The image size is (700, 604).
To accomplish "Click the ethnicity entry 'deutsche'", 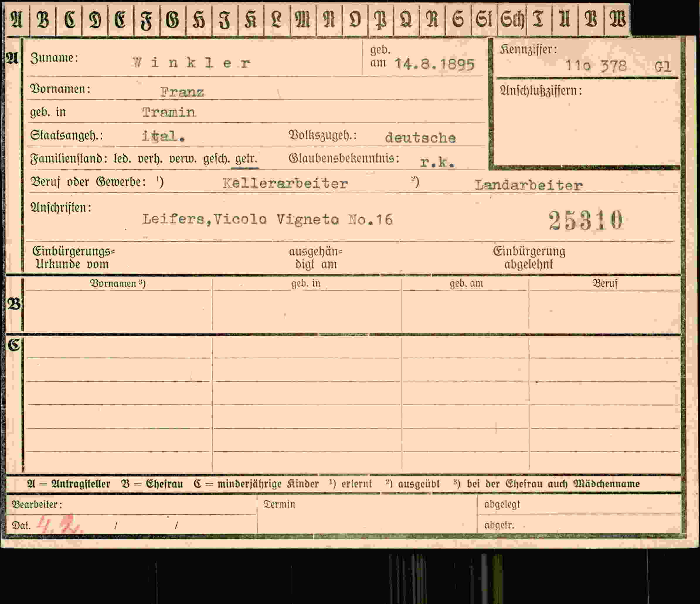I will coord(421,138).
